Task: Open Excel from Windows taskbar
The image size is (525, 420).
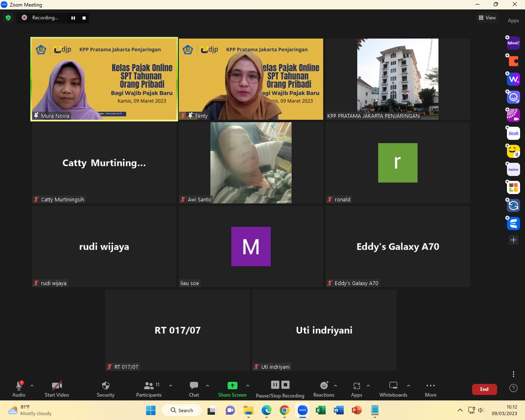Action: point(320,410)
